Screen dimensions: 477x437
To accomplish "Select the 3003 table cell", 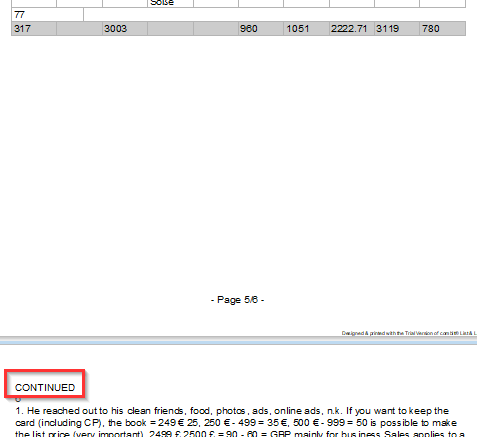I will (x=125, y=29).
